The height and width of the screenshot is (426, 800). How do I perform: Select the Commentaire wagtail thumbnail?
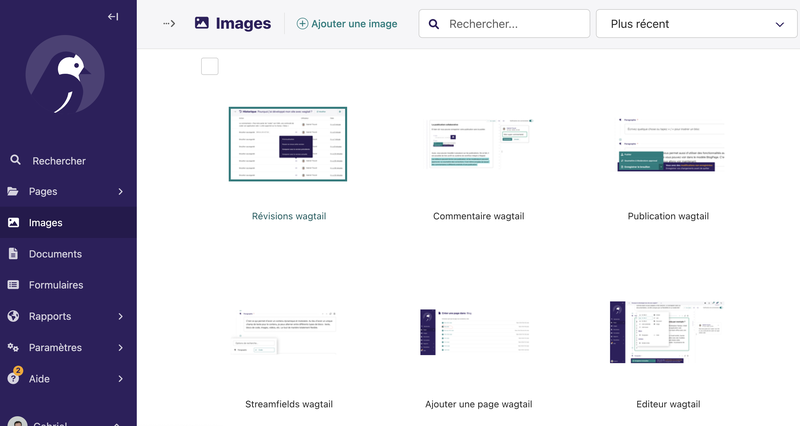click(479, 144)
